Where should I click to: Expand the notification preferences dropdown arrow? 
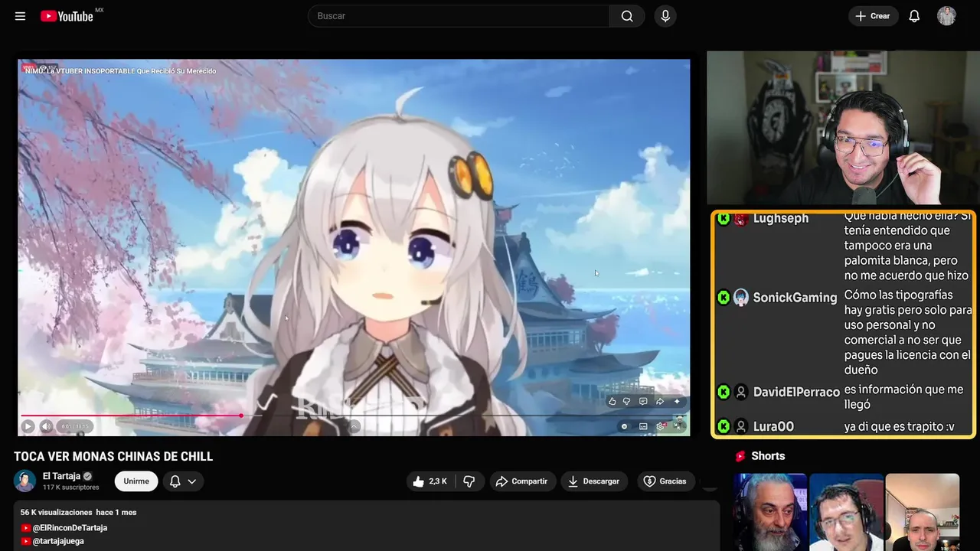coord(192,481)
